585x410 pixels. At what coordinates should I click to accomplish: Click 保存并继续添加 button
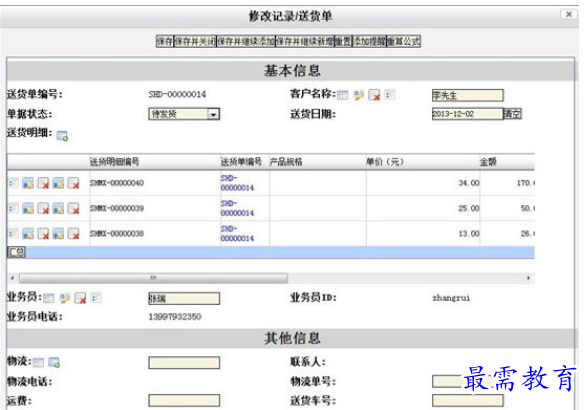click(x=246, y=41)
